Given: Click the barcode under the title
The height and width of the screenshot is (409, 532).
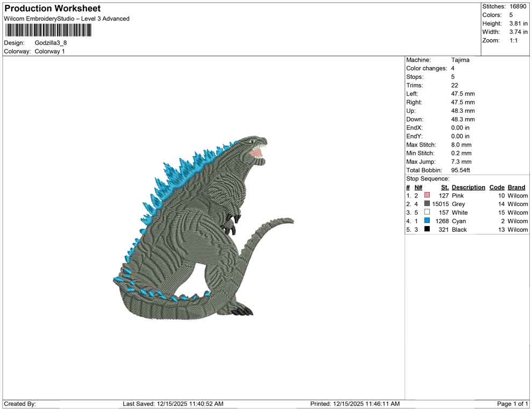Looking at the screenshot, I should pos(48,31).
